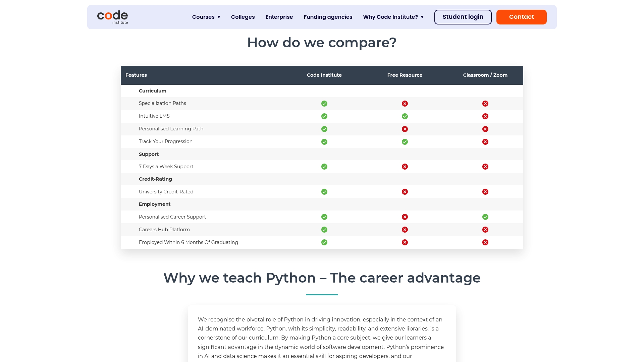
Task: Click red cross for Specialization Paths under Free Resource
Action: coord(405,104)
